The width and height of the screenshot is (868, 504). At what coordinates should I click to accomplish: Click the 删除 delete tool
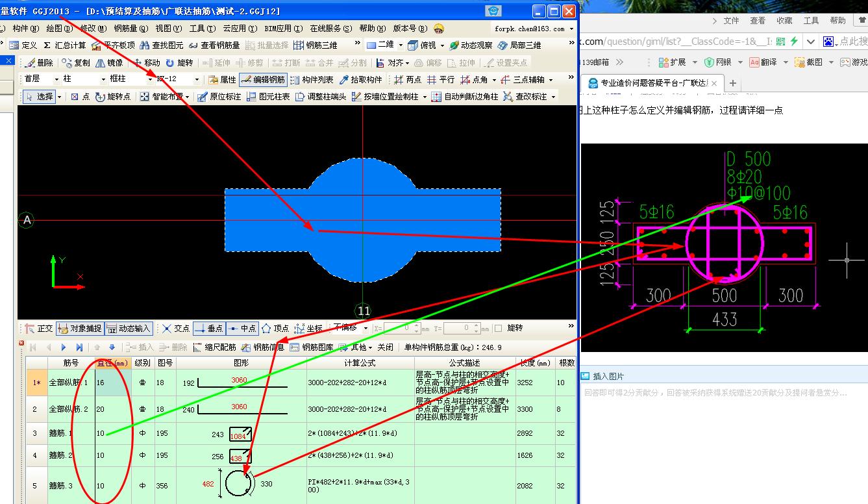point(39,63)
